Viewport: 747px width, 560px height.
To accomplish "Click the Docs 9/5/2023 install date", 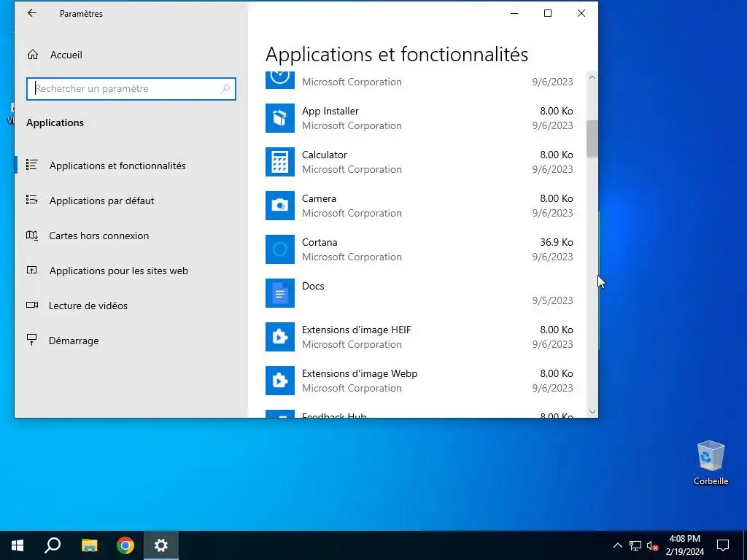I will 553,300.
